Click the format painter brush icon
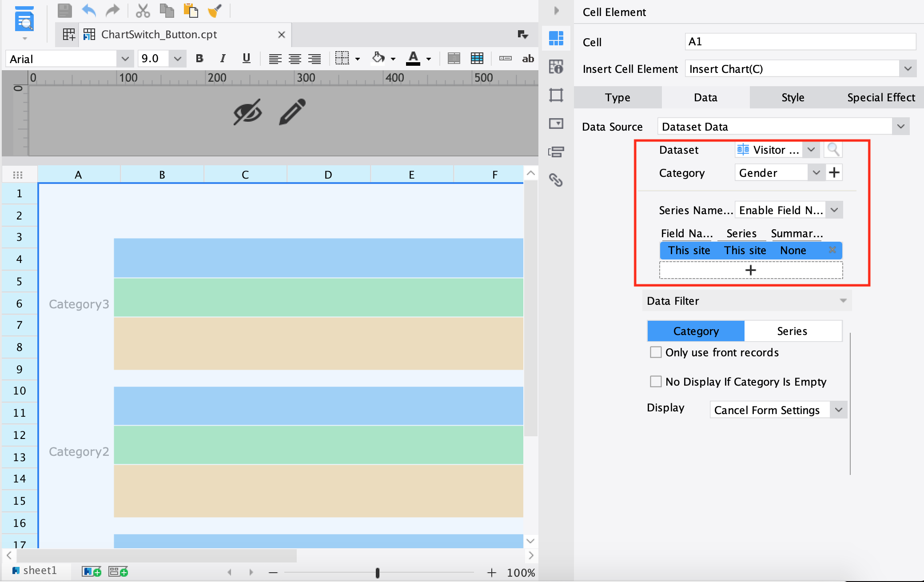 (x=215, y=11)
